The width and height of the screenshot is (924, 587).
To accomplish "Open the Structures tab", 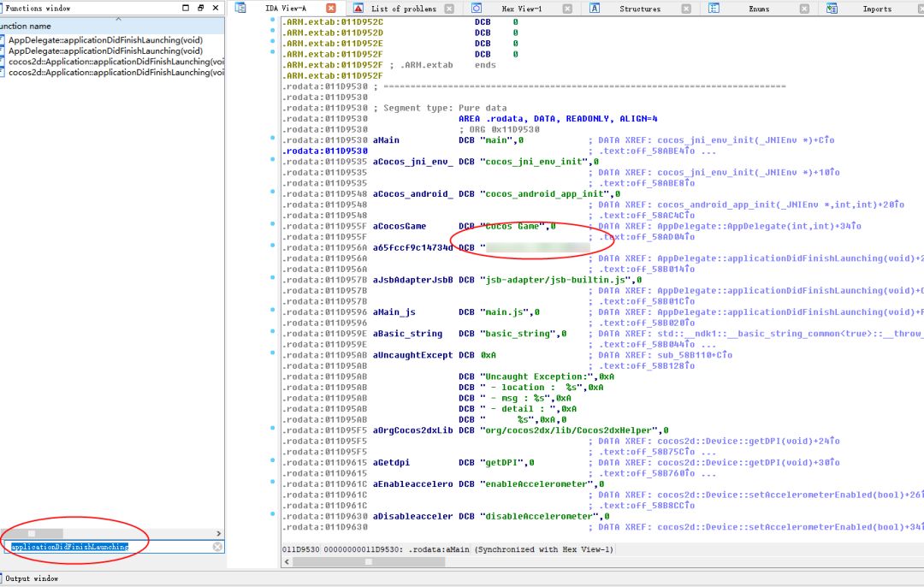I will (639, 9).
